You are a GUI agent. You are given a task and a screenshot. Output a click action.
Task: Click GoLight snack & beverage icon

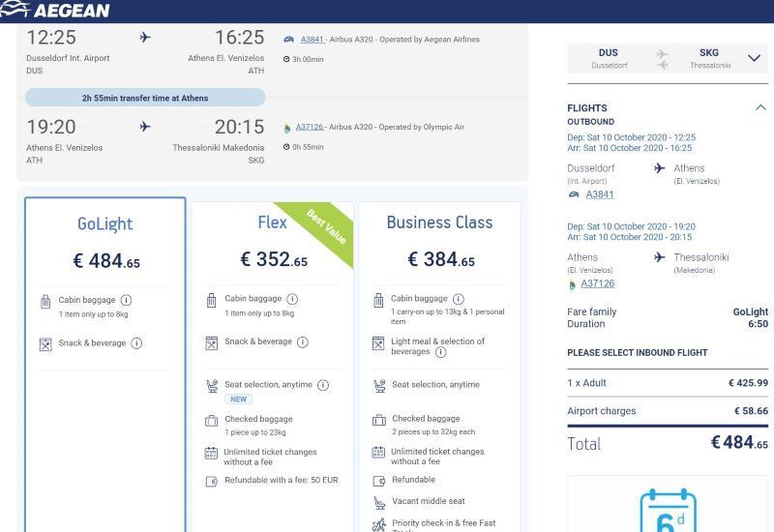pyautogui.click(x=45, y=344)
